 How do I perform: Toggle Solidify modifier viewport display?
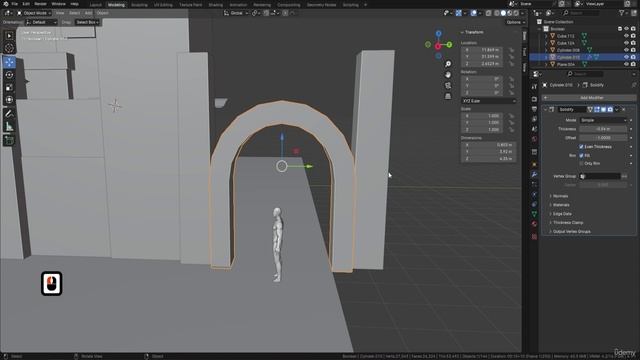(603, 109)
